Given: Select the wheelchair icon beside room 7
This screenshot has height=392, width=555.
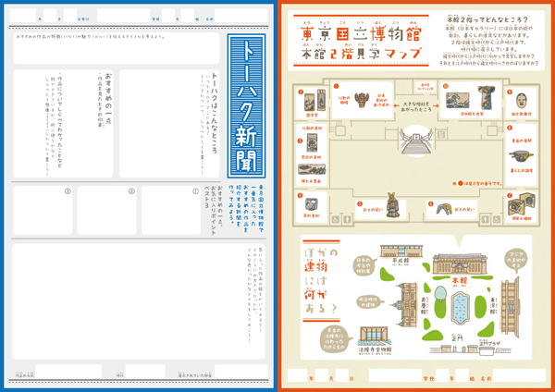Looking at the screenshot, I should (497, 220).
